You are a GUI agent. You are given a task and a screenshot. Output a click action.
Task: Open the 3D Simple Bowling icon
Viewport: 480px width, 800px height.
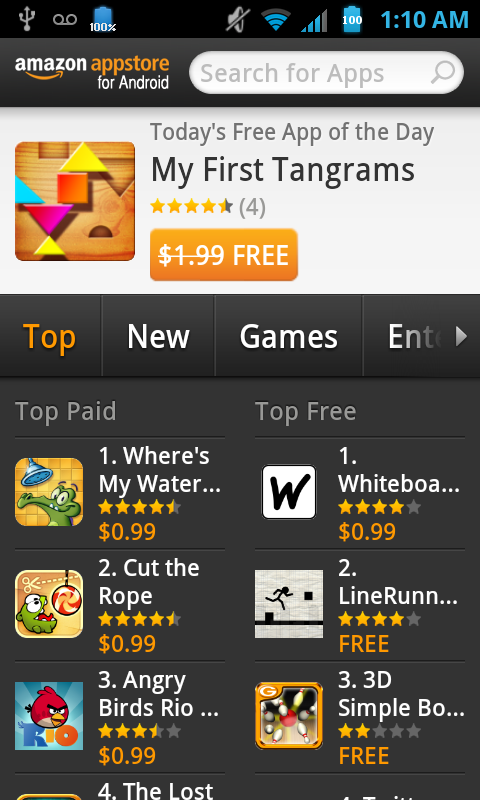tap(289, 716)
